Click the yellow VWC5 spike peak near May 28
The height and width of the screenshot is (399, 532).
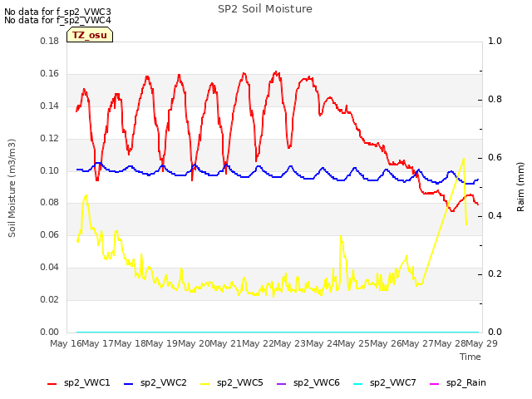coord(464,159)
